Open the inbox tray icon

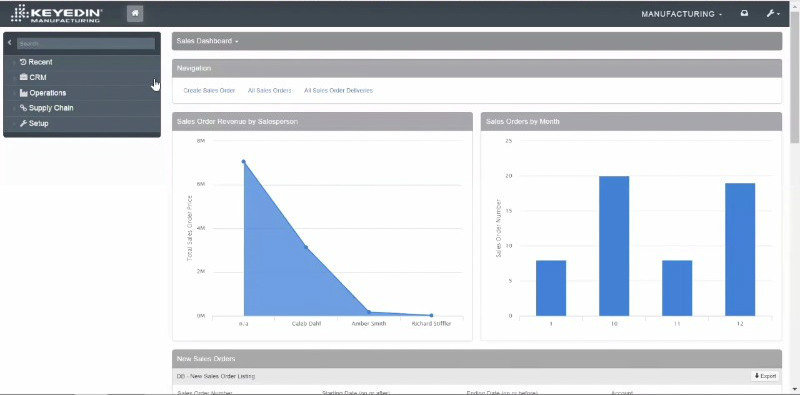click(744, 14)
